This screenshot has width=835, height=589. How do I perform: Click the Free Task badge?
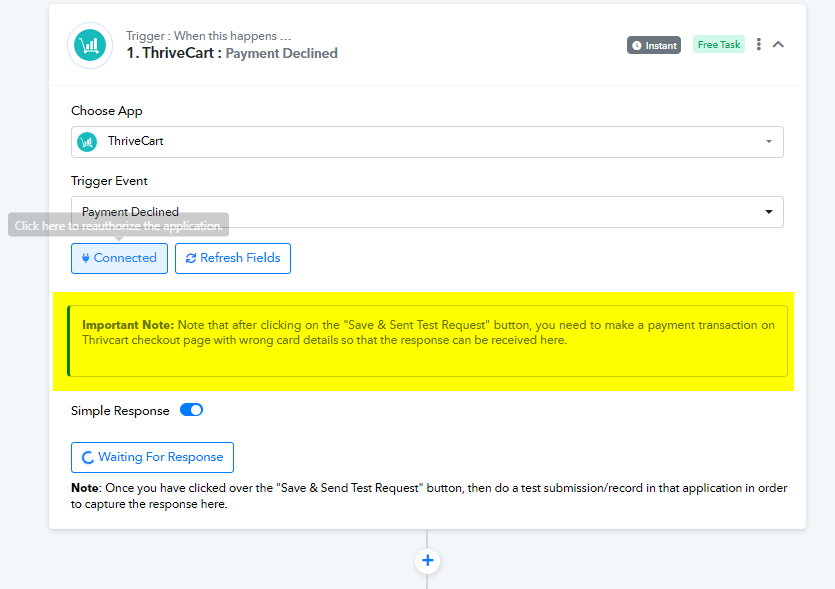click(718, 45)
